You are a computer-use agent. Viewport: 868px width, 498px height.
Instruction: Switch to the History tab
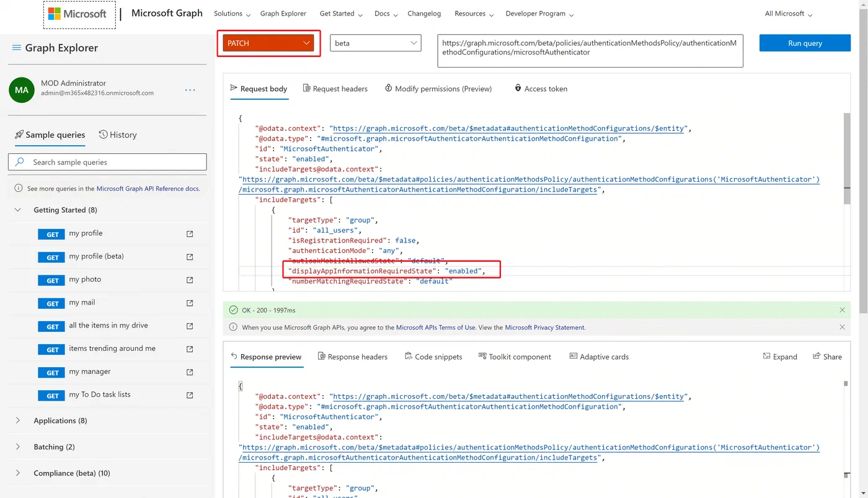pyautogui.click(x=118, y=135)
